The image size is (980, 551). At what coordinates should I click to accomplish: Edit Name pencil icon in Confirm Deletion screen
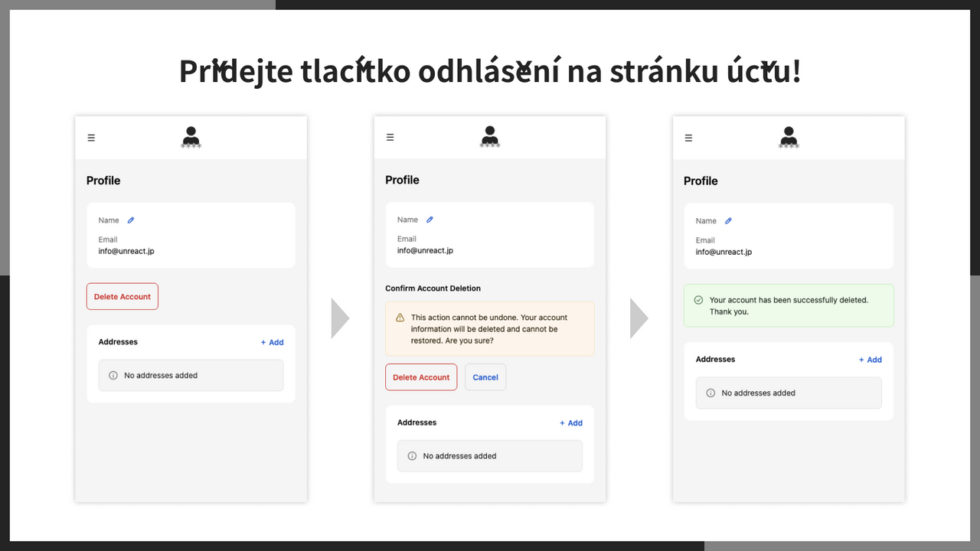[x=430, y=220]
